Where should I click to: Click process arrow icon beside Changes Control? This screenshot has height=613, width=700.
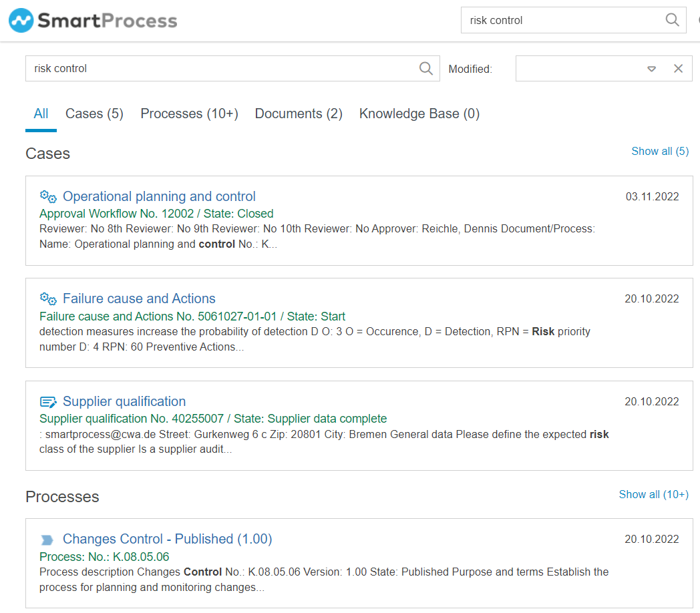[47, 540]
